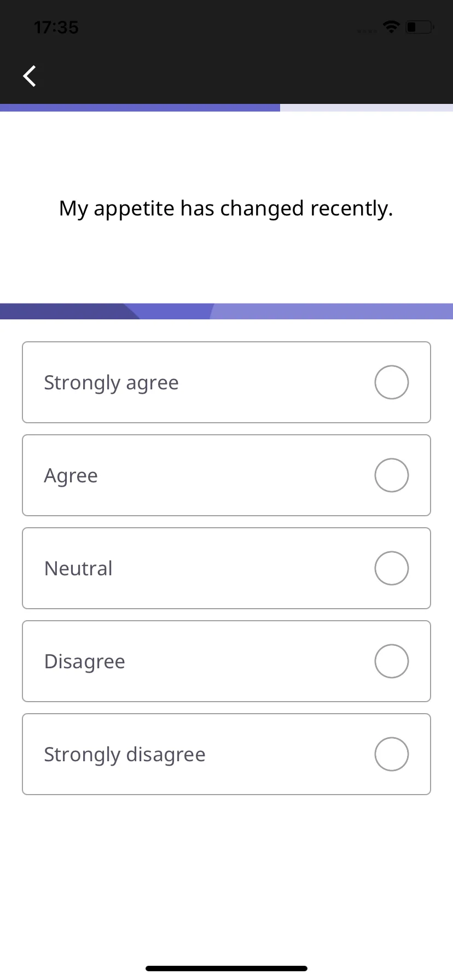
Task: Select the Agree radio circle
Action: pos(392,475)
